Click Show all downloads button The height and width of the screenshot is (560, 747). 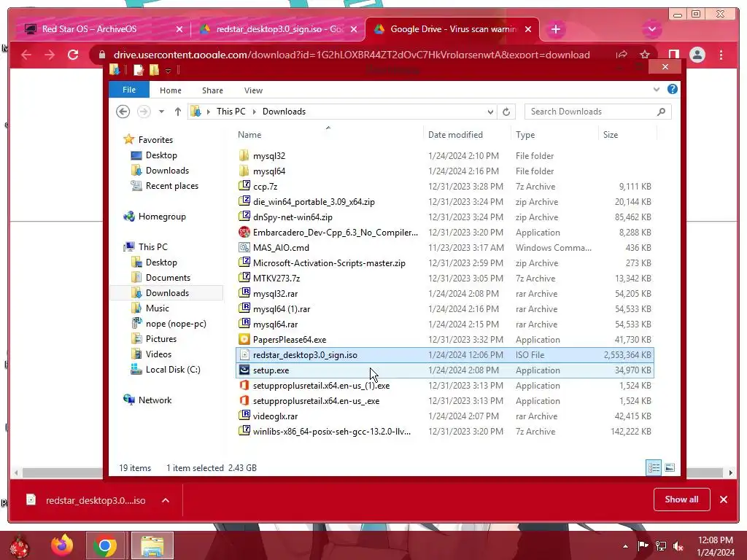681,499
